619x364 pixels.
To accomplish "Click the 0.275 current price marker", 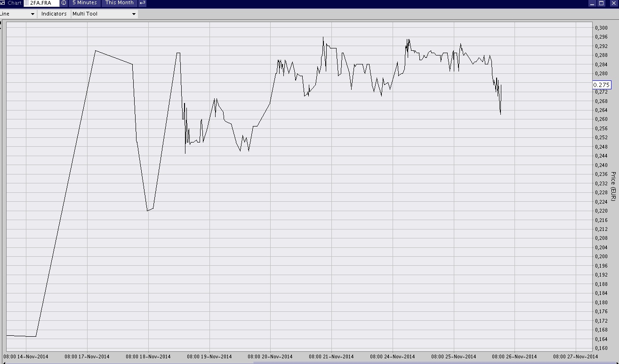I will pos(601,85).
